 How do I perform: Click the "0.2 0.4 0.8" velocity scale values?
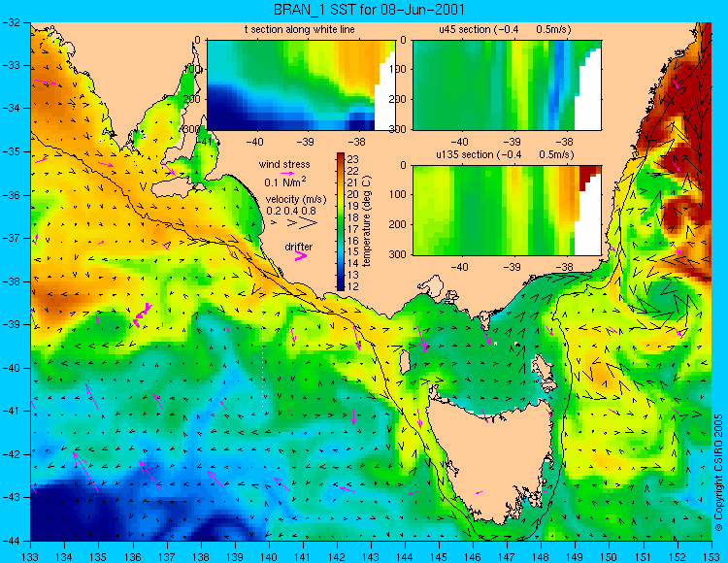291,211
